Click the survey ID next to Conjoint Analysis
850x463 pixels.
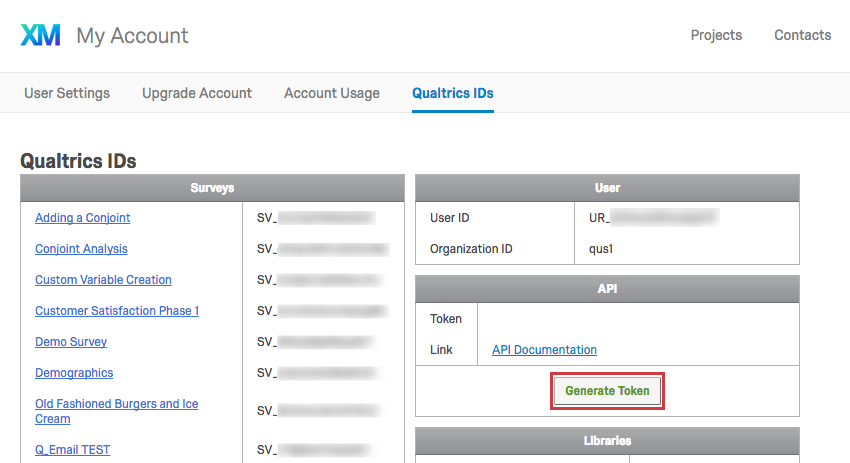point(323,249)
